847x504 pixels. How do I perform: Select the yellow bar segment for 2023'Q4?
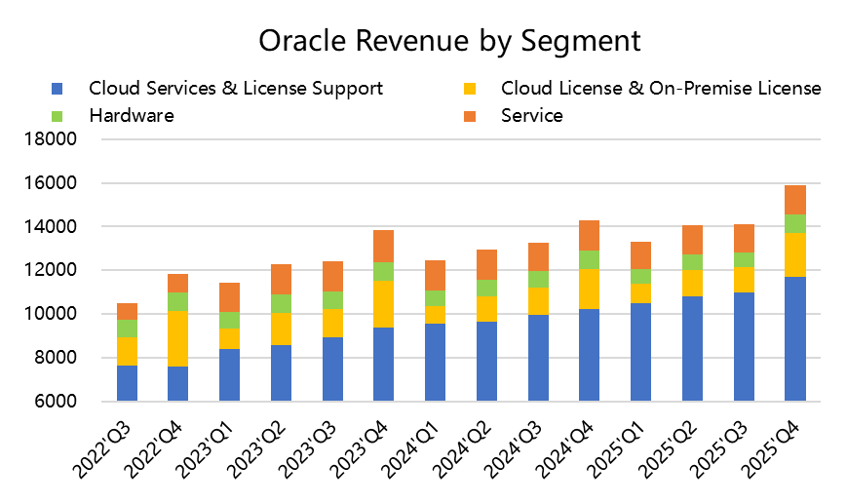point(383,304)
